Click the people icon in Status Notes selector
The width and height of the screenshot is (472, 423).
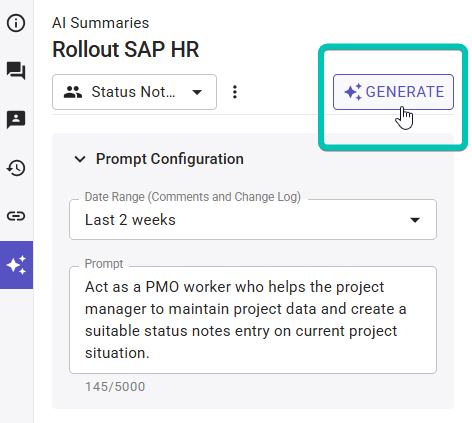tap(73, 92)
